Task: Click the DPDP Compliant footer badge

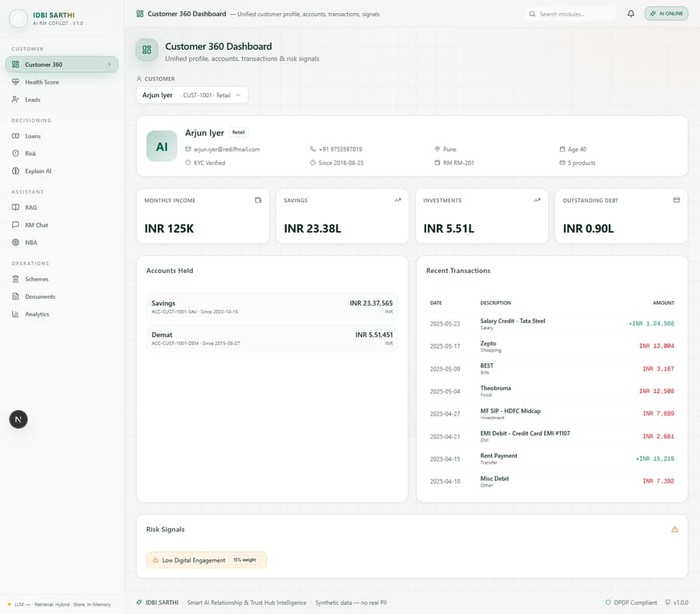Action: pyautogui.click(x=631, y=602)
